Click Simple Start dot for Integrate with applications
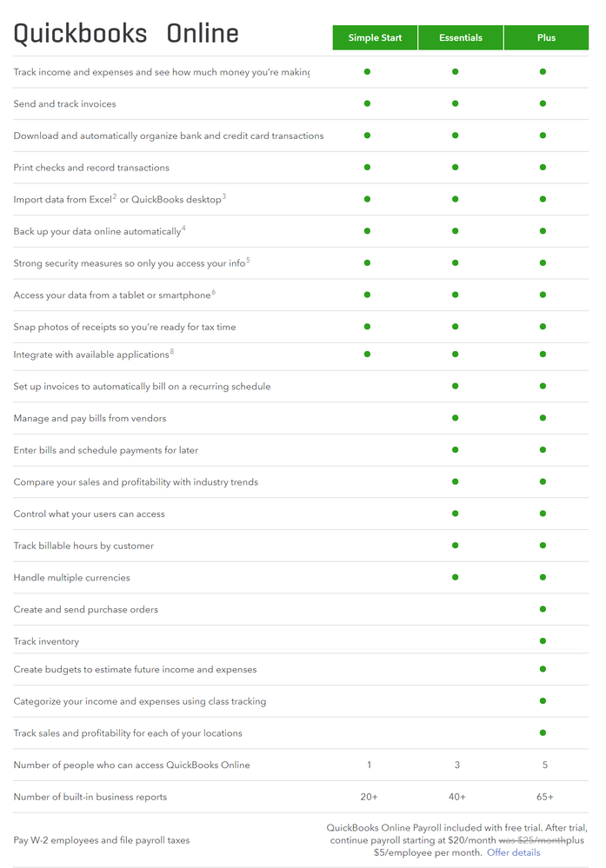606x868 pixels. pyautogui.click(x=368, y=354)
